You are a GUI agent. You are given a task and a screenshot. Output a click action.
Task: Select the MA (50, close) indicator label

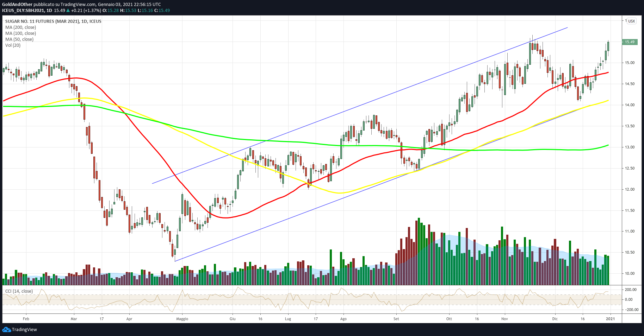tap(19, 39)
